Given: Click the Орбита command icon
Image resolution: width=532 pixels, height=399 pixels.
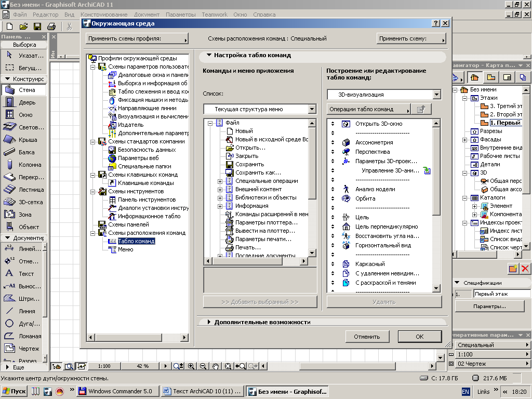Looking at the screenshot, I should coord(345,198).
